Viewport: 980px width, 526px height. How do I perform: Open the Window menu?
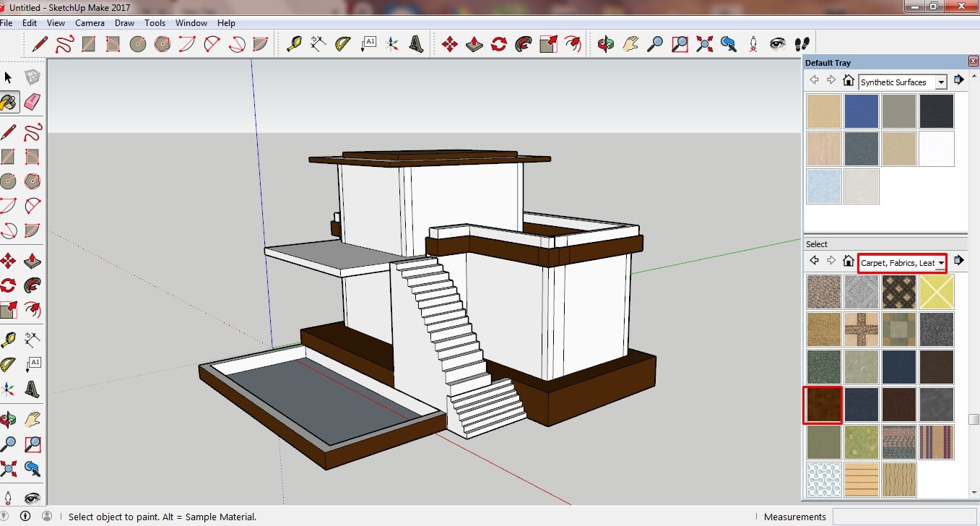pyautogui.click(x=191, y=23)
